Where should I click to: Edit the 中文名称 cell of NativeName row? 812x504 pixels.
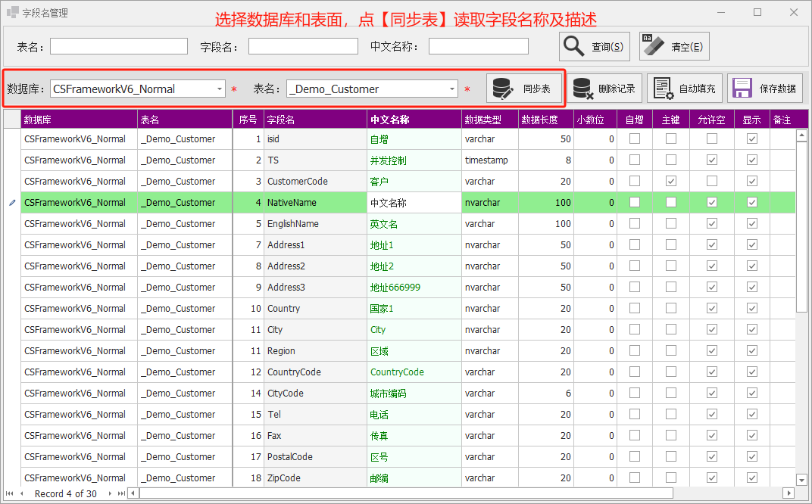tap(414, 202)
